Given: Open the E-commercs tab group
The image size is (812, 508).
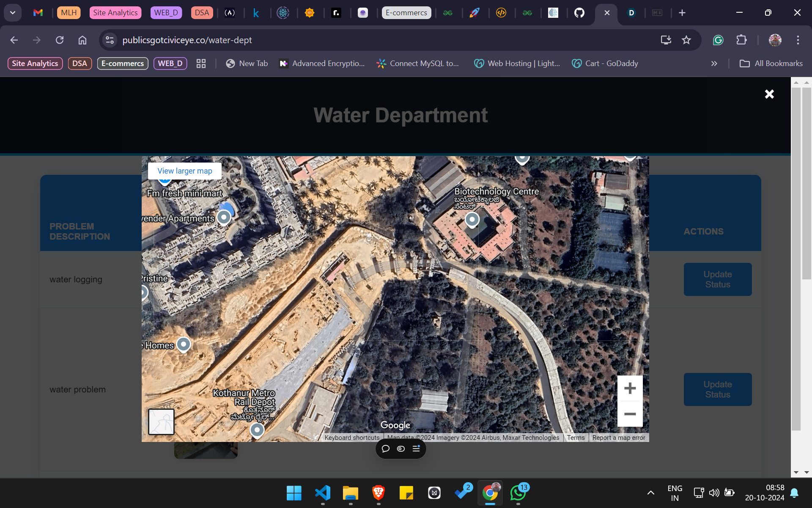Looking at the screenshot, I should 406,13.
